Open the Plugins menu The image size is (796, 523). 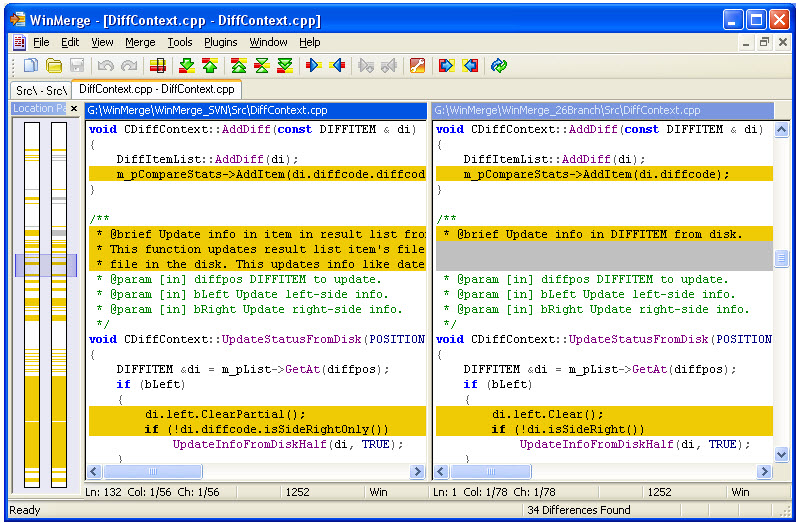click(x=220, y=42)
